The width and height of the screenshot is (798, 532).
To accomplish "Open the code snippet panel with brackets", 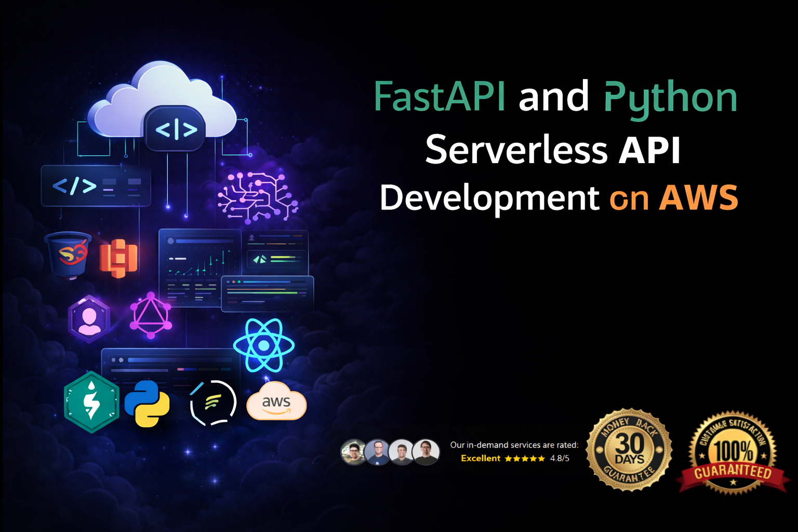I will [x=96, y=186].
